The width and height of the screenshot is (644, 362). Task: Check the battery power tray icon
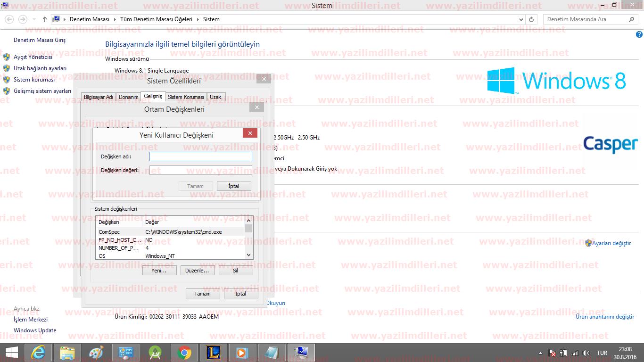click(563, 353)
